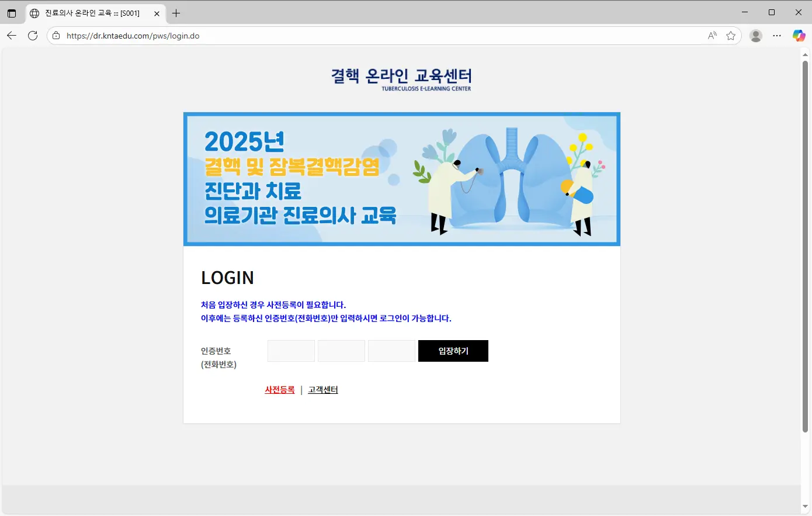Image resolution: width=812 pixels, height=516 pixels.
Task: Open a new tab with plus button
Action: [176, 13]
